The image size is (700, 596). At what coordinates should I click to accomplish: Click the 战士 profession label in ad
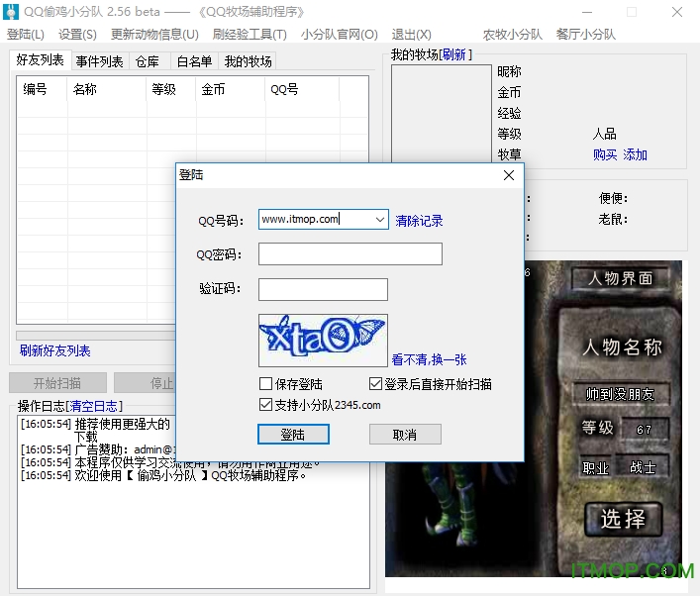click(643, 467)
